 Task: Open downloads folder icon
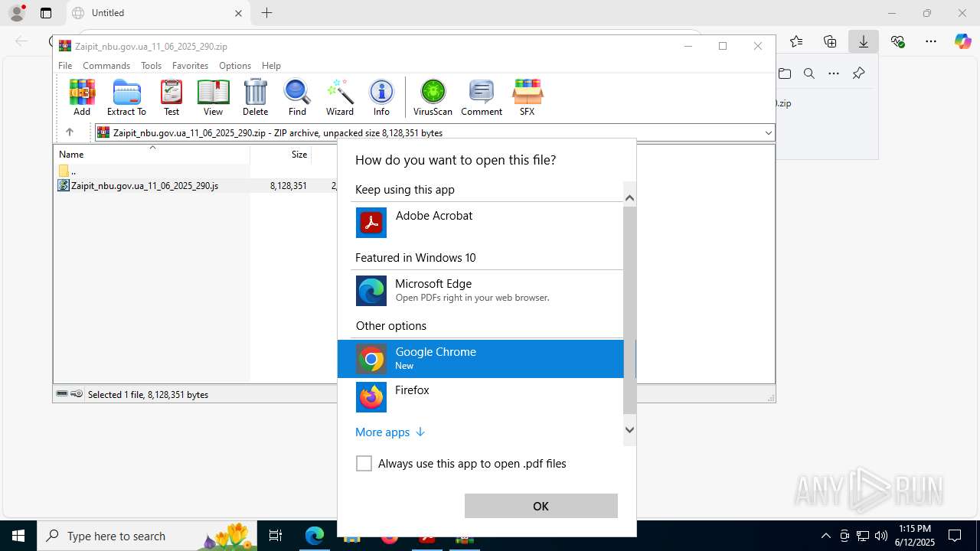click(x=785, y=73)
